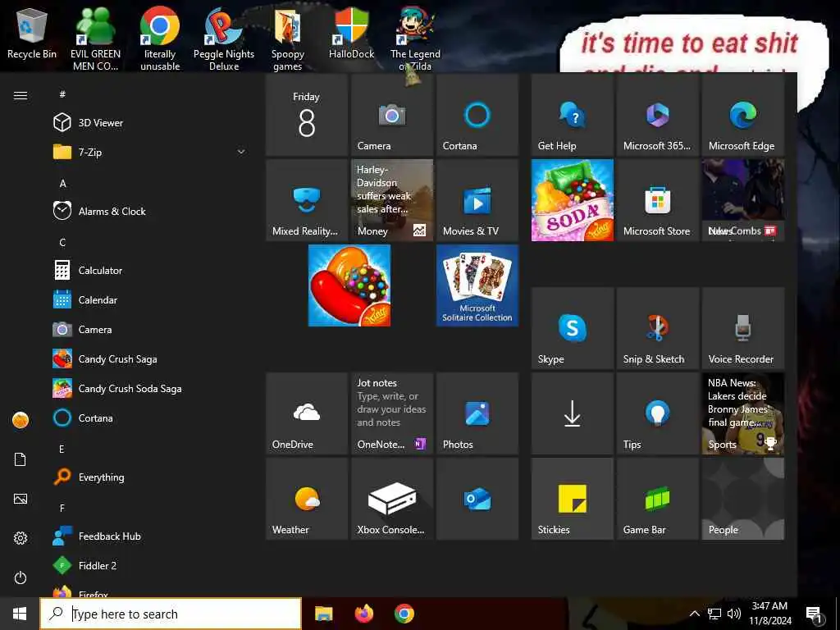Open the OneNote Jot notes tile
The width and height of the screenshot is (840, 630).
click(392, 413)
